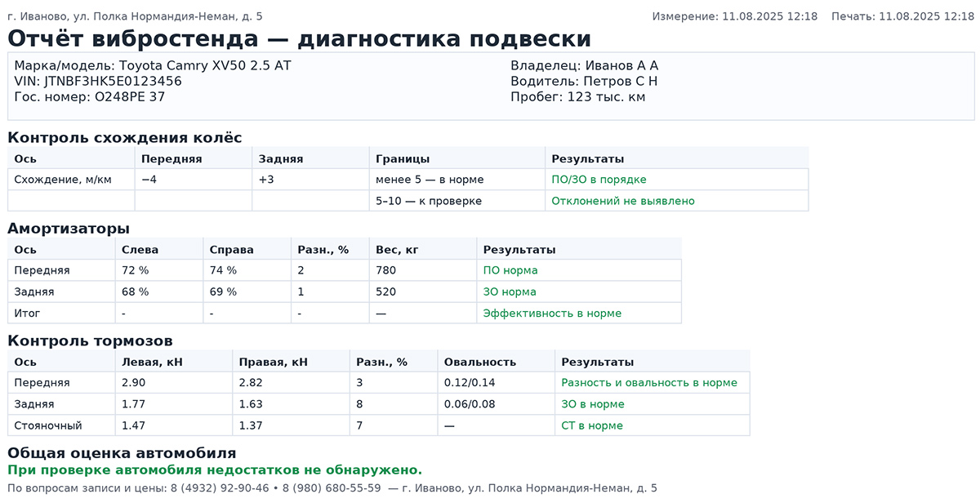Select rear left brake force '1.77'
This screenshot has width=980, height=503.
tap(134, 404)
